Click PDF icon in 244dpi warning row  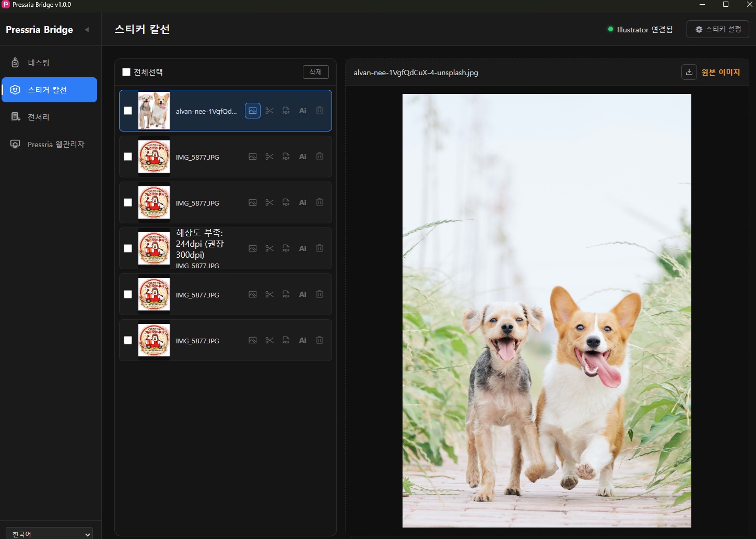pyautogui.click(x=286, y=248)
